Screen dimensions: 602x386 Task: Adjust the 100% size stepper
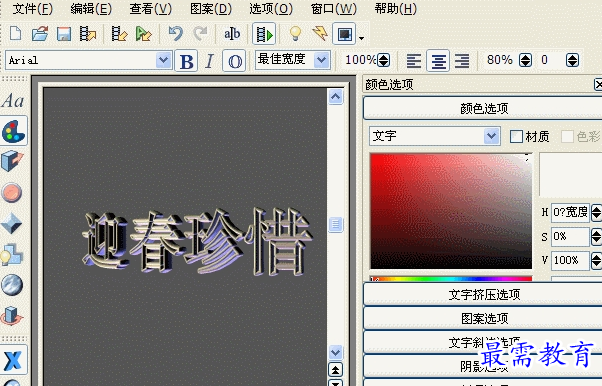[384, 60]
